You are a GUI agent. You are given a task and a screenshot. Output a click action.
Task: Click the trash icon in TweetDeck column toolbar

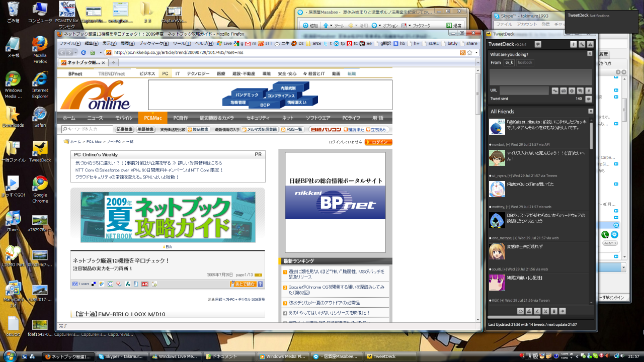click(x=554, y=311)
